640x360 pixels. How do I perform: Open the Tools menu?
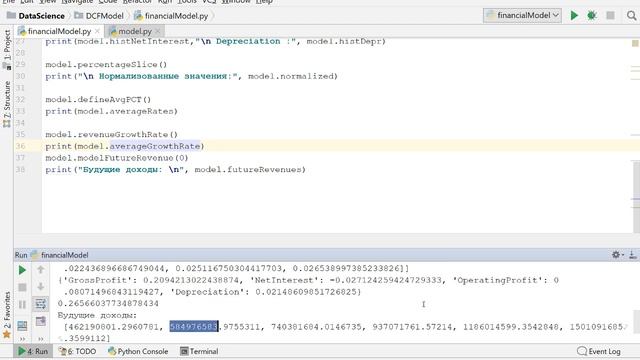click(x=187, y=2)
